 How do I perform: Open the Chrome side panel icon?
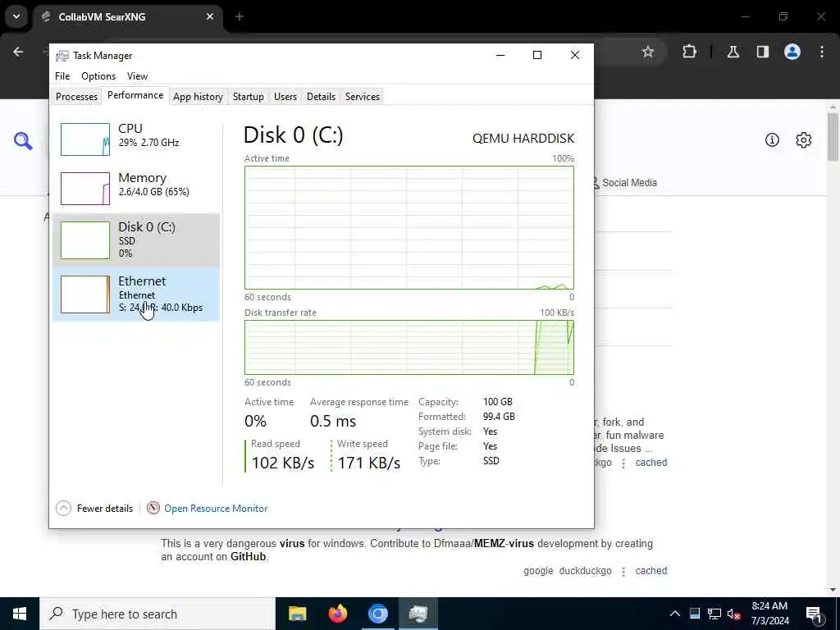click(x=763, y=52)
